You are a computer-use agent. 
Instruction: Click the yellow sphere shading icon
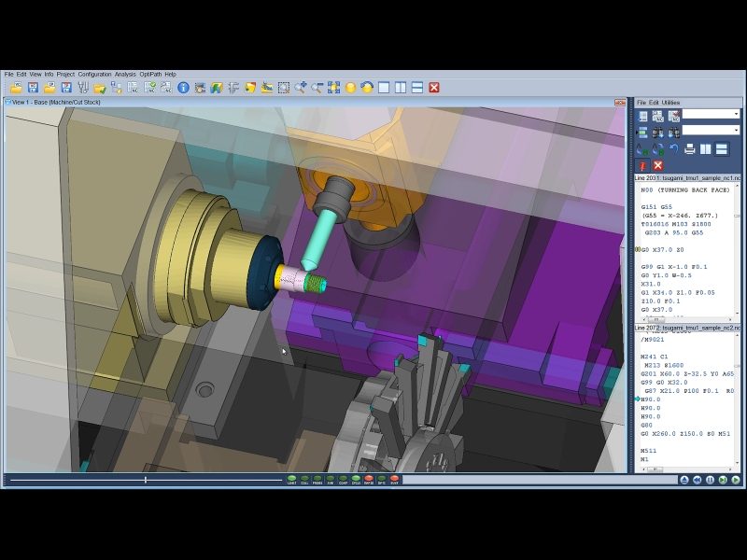(x=350, y=88)
